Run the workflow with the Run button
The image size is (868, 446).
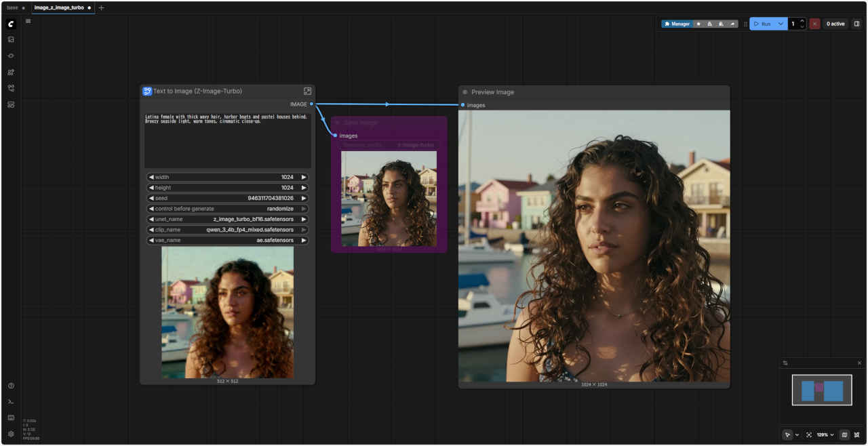pos(762,24)
